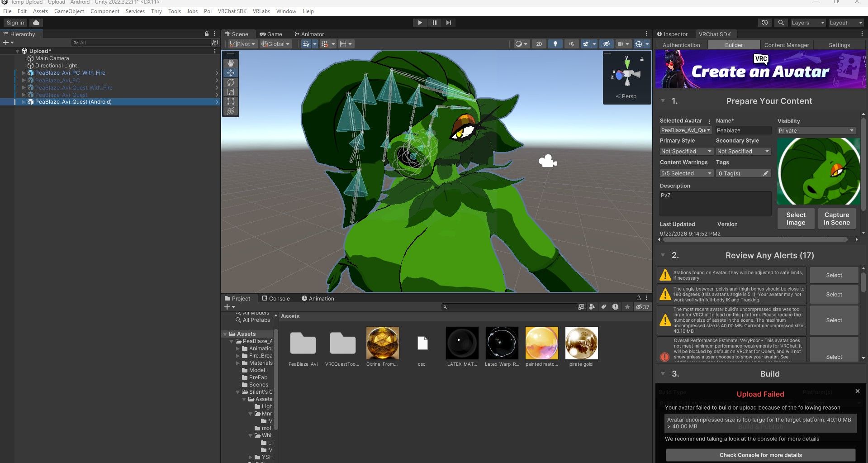Switch to the Console tab
Viewport: 868px width, 463px height.
276,299
